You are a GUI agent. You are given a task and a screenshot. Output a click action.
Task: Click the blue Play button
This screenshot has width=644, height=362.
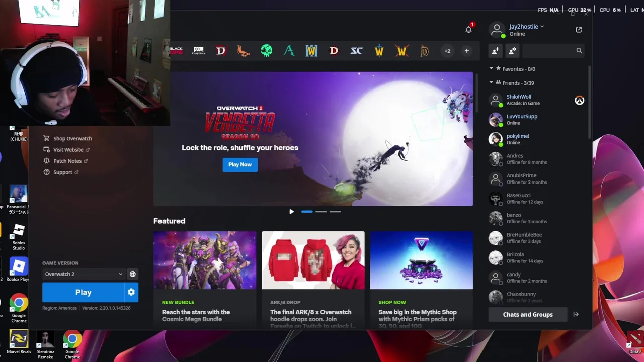[83, 292]
